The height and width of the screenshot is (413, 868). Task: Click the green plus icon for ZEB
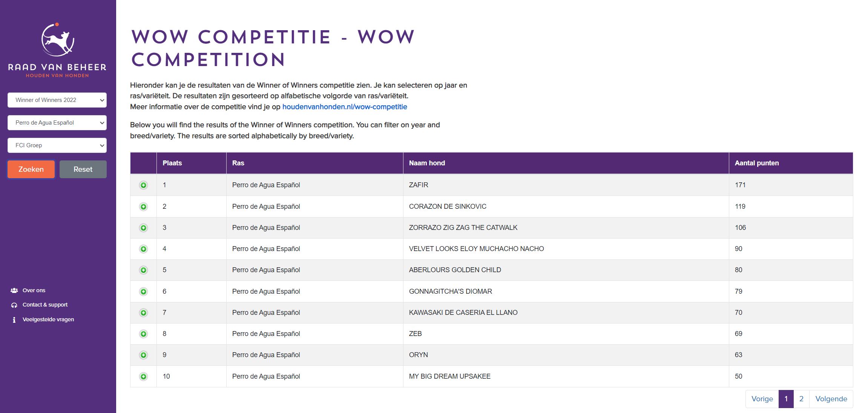coord(143,334)
